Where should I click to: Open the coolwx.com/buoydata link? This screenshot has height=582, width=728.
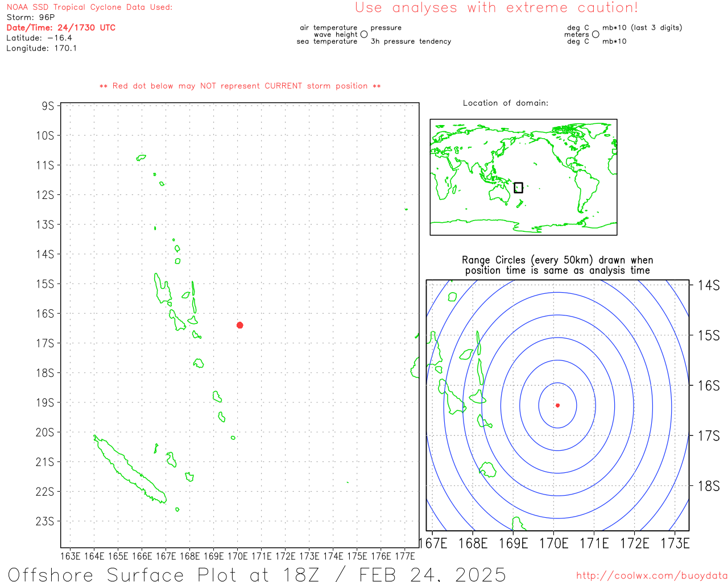pyautogui.click(x=652, y=576)
